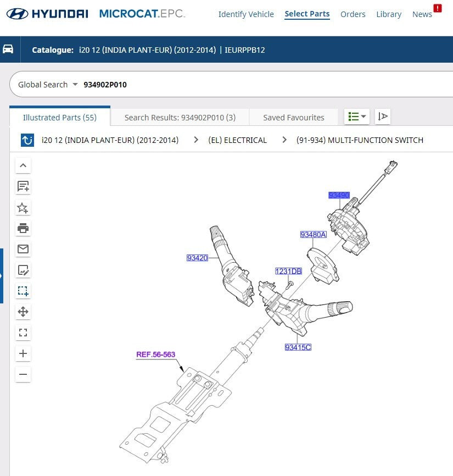453x476 pixels.
Task: Open the image annotate/edit tool
Action: (x=23, y=270)
